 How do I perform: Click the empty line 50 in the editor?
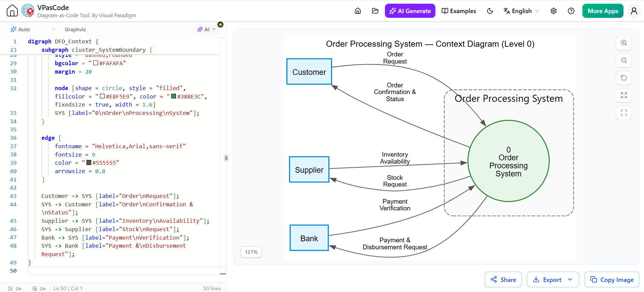(124, 270)
